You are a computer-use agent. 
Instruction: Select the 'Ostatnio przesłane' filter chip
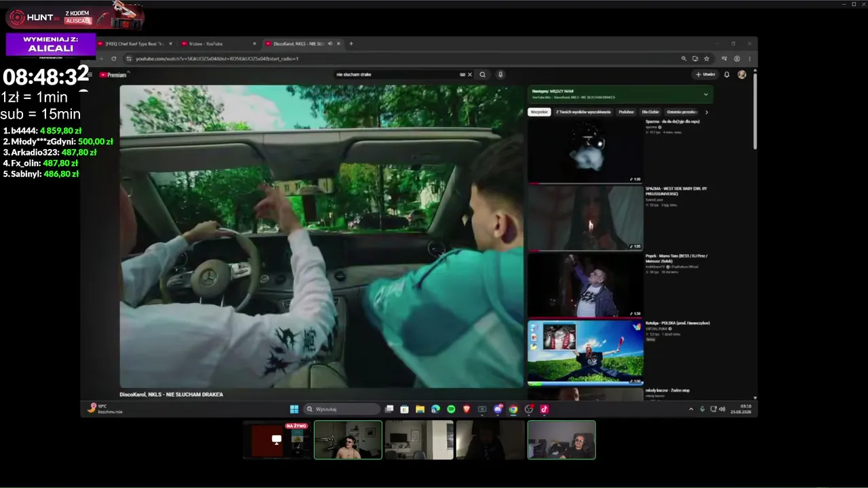tap(682, 112)
